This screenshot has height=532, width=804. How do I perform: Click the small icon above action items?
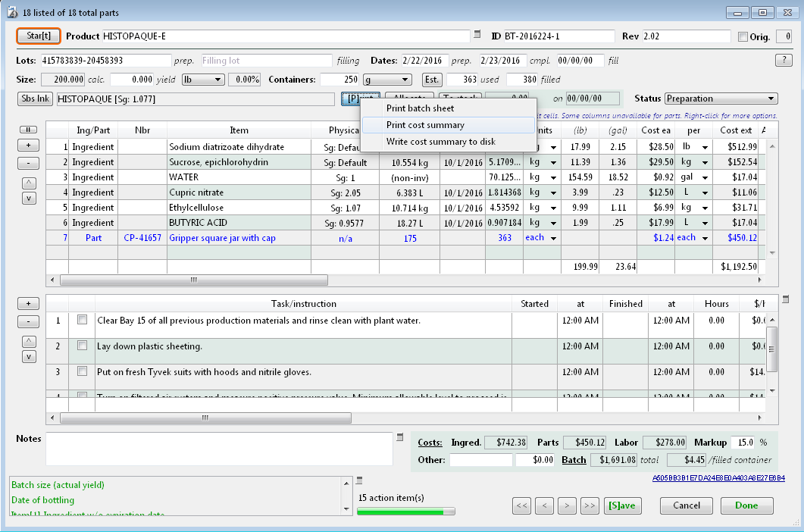point(359,480)
